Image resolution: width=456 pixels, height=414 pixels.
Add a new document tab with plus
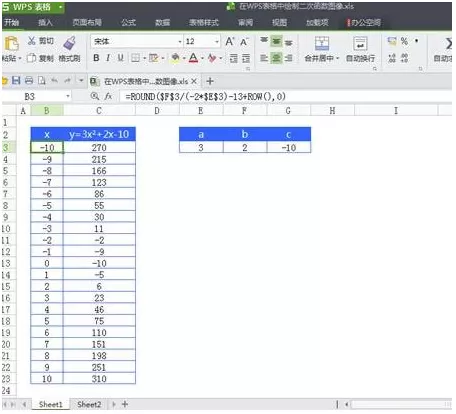(x=210, y=81)
